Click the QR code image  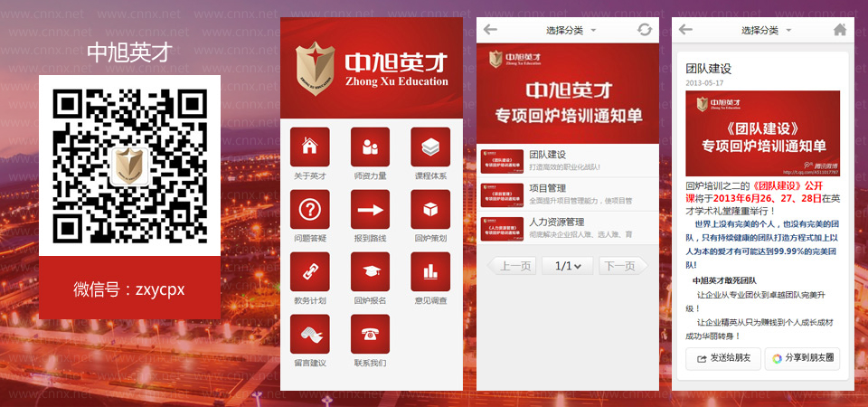pos(129,166)
